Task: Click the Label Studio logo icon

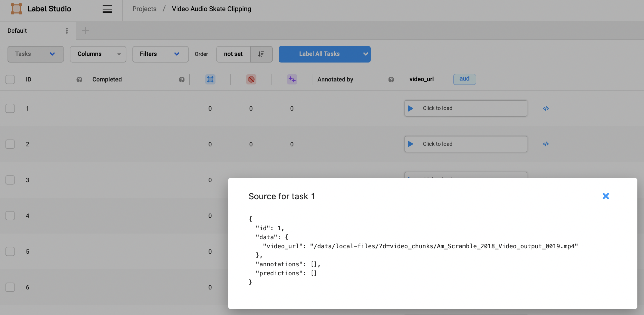Action: pos(16,9)
